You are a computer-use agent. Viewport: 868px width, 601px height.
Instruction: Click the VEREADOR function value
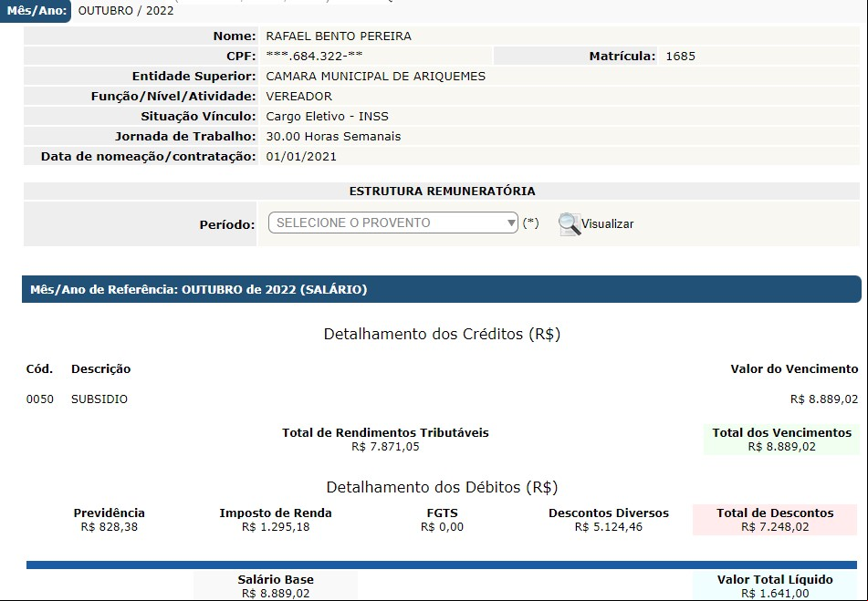[x=299, y=96]
